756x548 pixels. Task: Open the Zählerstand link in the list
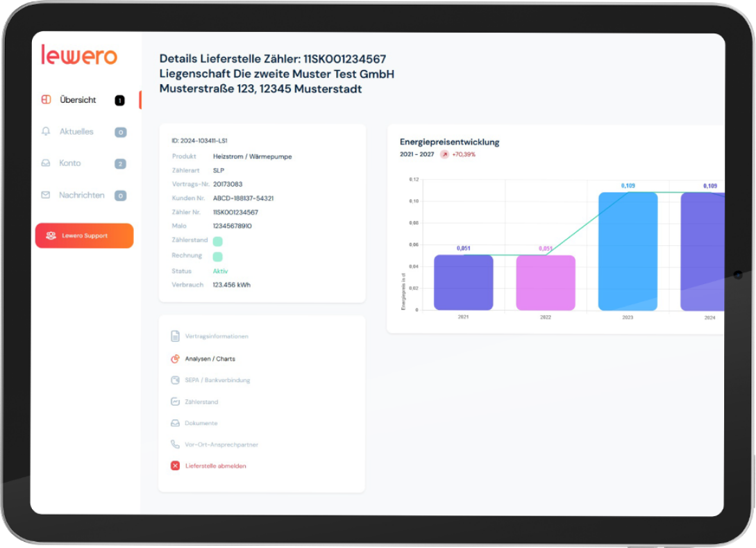coord(201,401)
